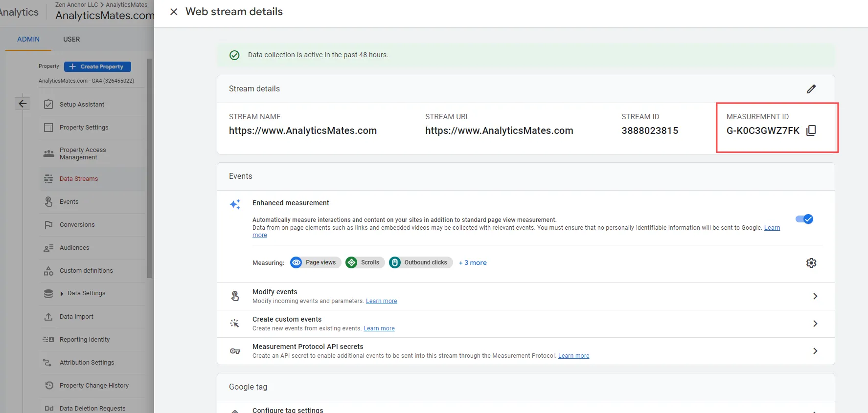Close the Web stream details panel
Screen dimensions: 868x413
coord(174,12)
